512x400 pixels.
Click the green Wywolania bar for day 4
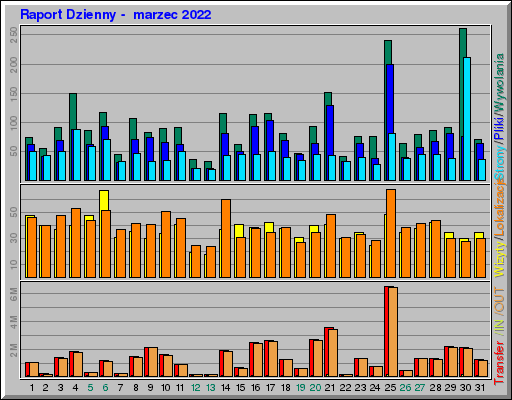[x=73, y=111]
